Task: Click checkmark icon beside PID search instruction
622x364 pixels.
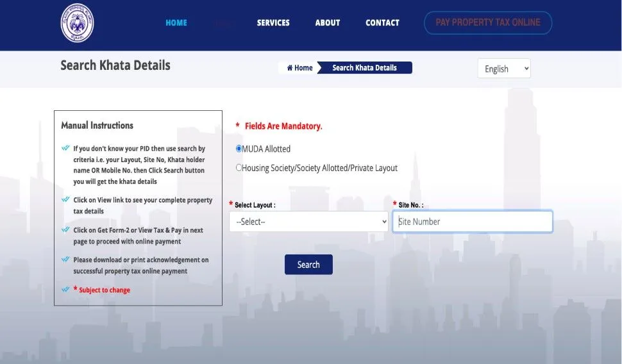Action: (65, 148)
